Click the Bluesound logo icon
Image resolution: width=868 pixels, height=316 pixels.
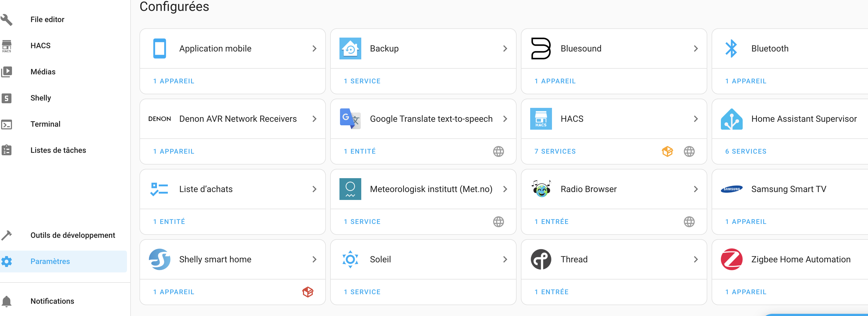541,48
